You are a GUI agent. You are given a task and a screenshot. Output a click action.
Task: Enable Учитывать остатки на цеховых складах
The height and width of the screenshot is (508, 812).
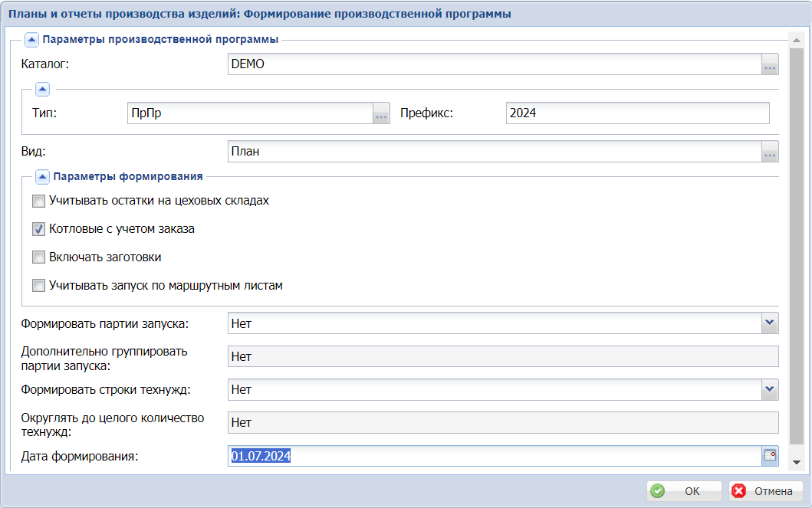click(38, 202)
